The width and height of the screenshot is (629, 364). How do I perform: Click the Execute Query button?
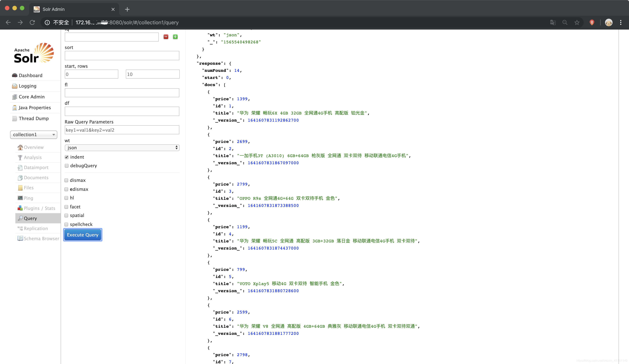[x=83, y=235]
